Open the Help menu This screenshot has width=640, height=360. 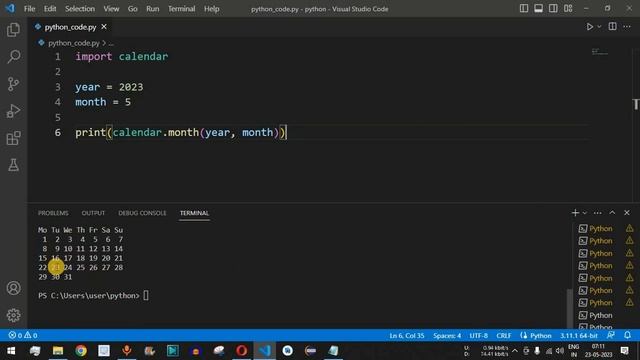coord(211,9)
